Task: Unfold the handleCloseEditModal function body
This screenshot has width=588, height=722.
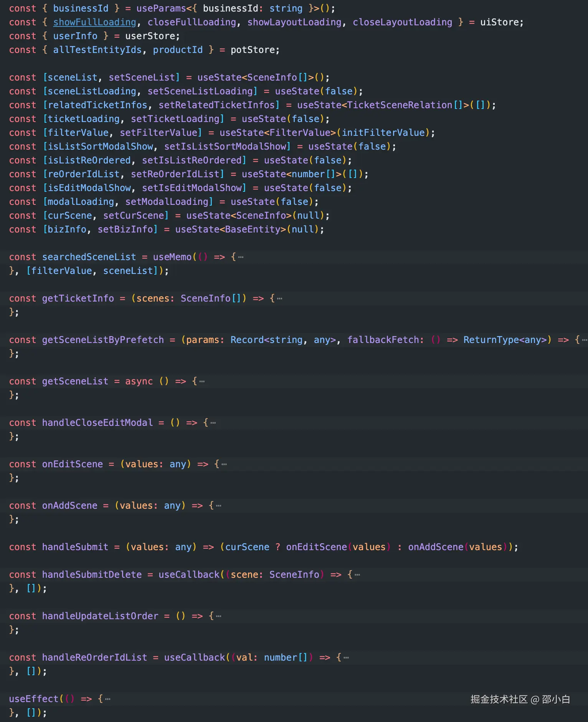Action: point(213,423)
